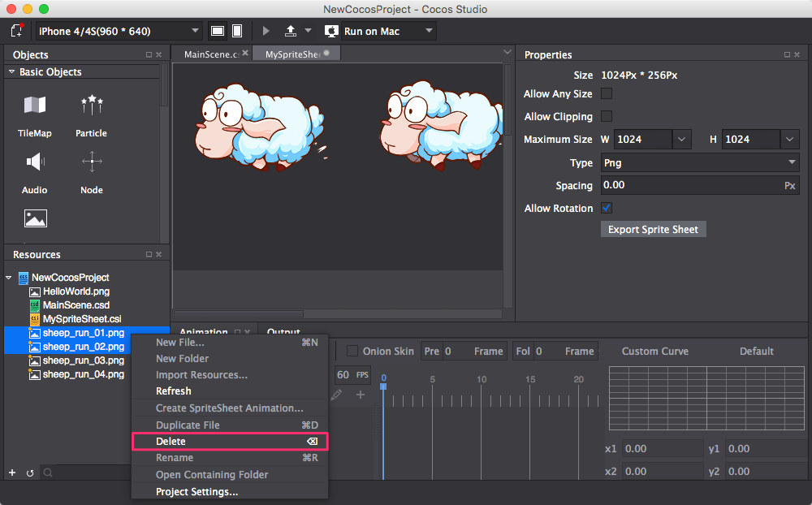Screen dimensions: 812x505
Task: Switch canvas to portrait orientation
Action: [x=237, y=31]
